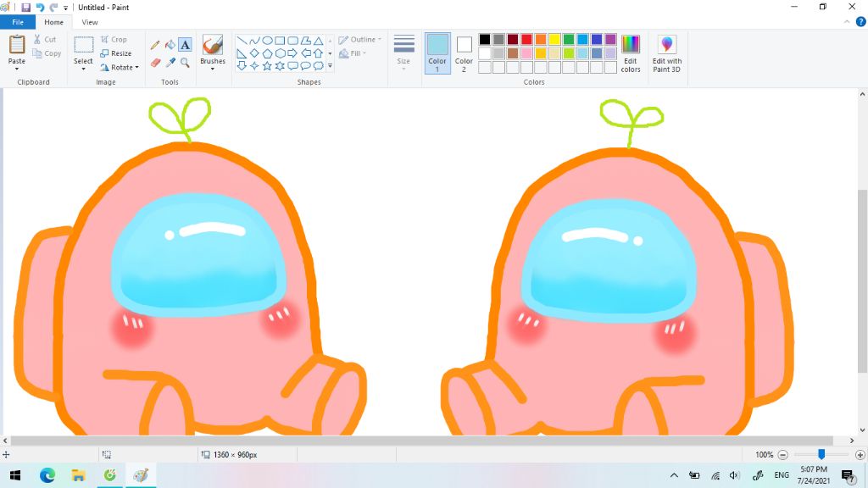
Task: Open the shape Outline dropdown
Action: point(359,39)
